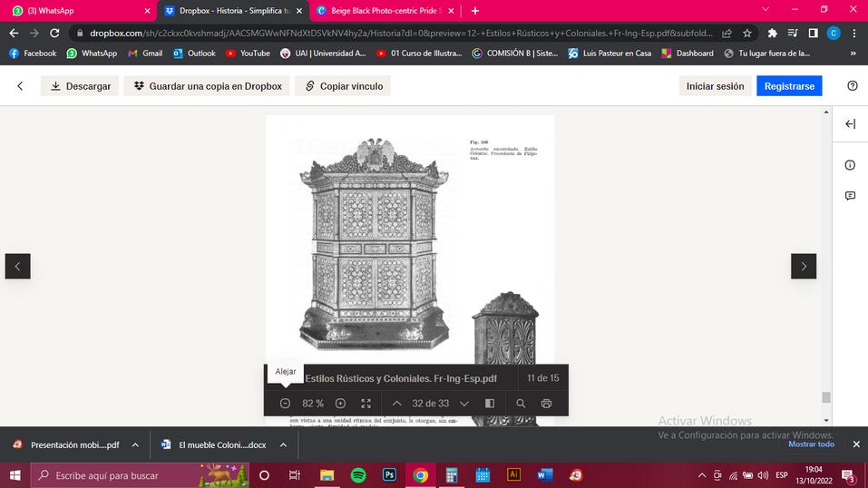
Task: Open Chrome three-dot menu
Action: 854,34
